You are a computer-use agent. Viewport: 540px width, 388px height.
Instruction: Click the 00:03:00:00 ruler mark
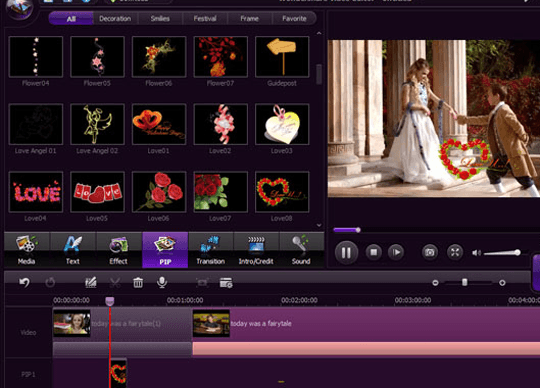click(x=413, y=300)
